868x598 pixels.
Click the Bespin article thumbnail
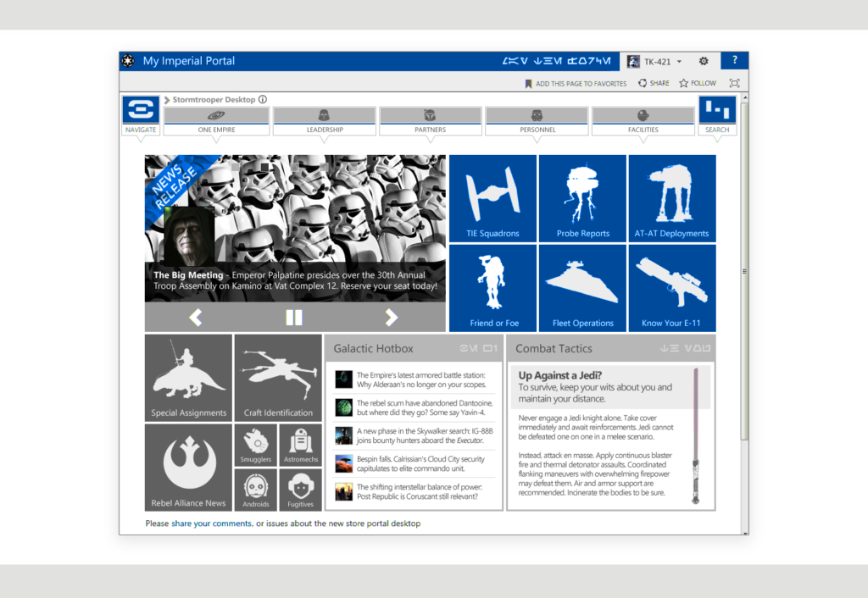tap(344, 463)
